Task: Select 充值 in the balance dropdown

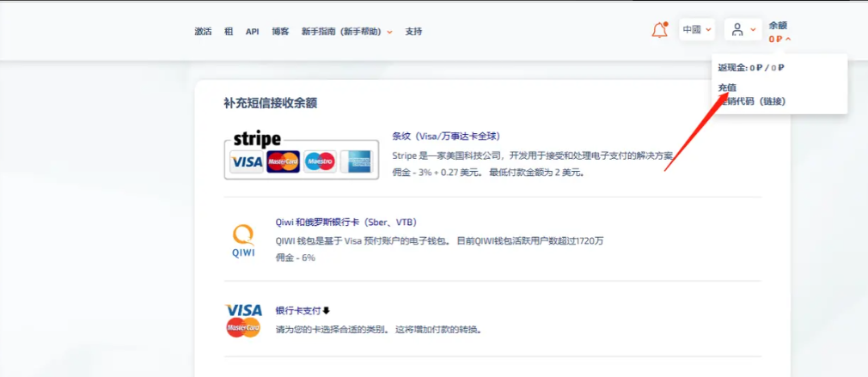Action: point(727,88)
